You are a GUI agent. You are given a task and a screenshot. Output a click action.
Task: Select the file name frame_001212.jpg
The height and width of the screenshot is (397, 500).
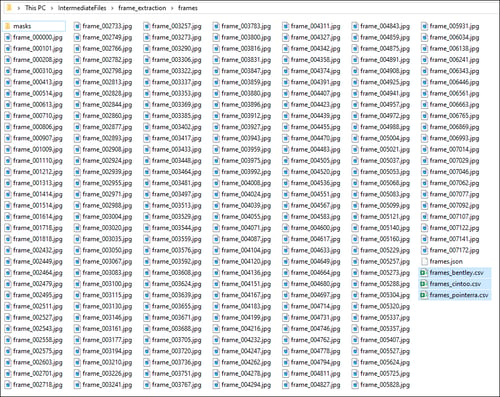pos(38,172)
